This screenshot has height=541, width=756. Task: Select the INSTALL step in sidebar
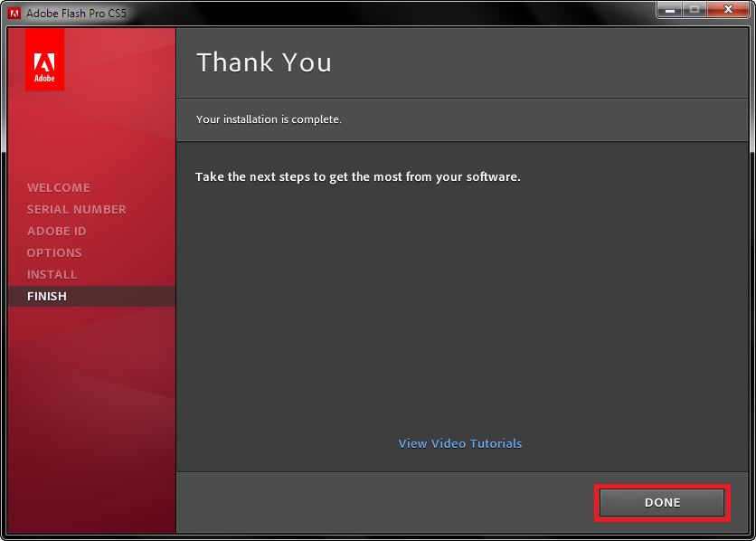point(52,274)
